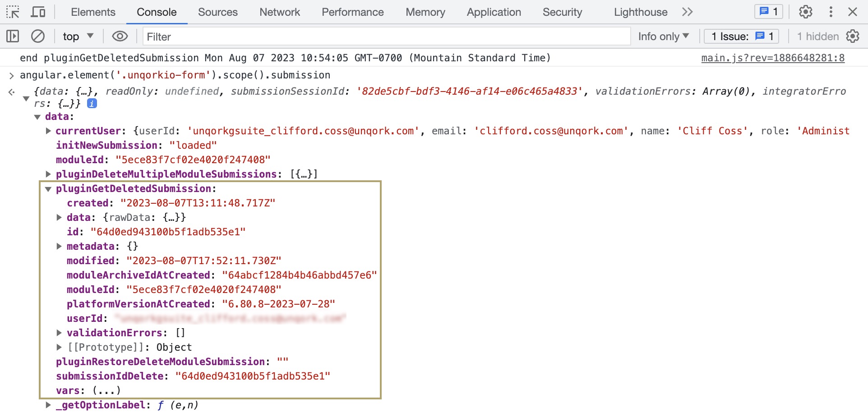Image resolution: width=868 pixels, height=412 pixels.
Task: Toggle the console sidebar icon
Action: coord(13,36)
